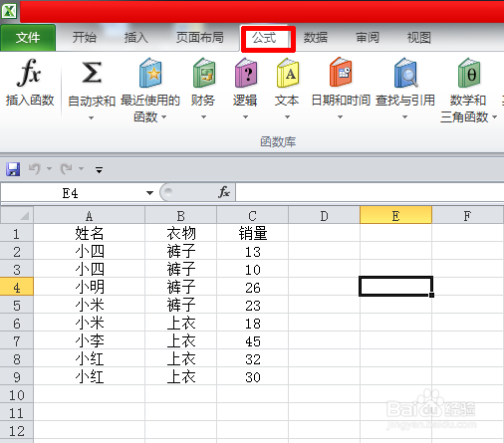Click the Excel application icon
This screenshot has height=443, width=504.
[9, 11]
